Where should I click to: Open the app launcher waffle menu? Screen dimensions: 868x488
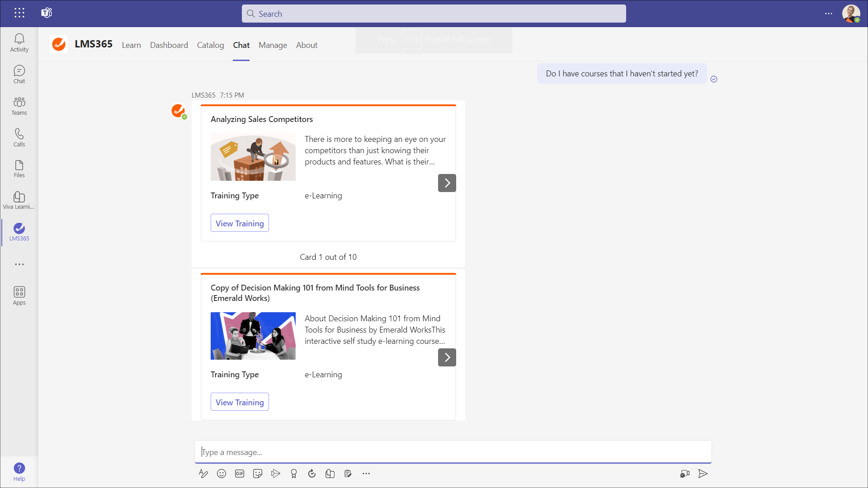[19, 13]
